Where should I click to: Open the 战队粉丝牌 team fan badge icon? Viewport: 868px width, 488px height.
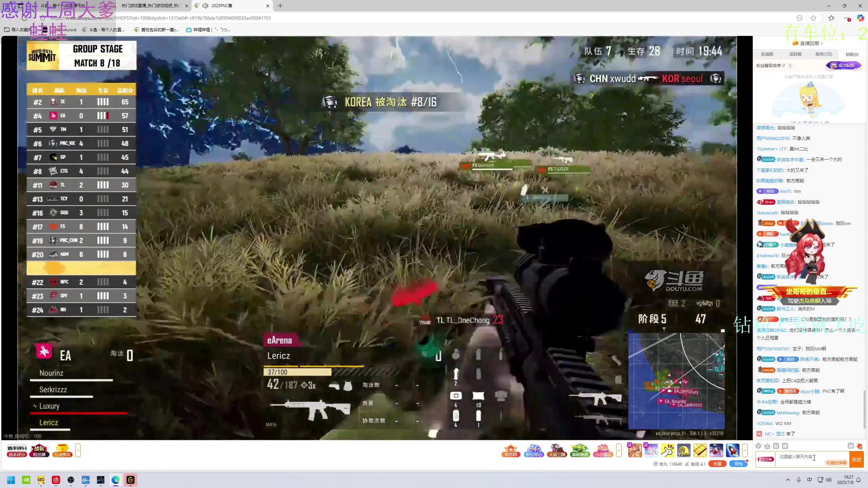[39, 451]
